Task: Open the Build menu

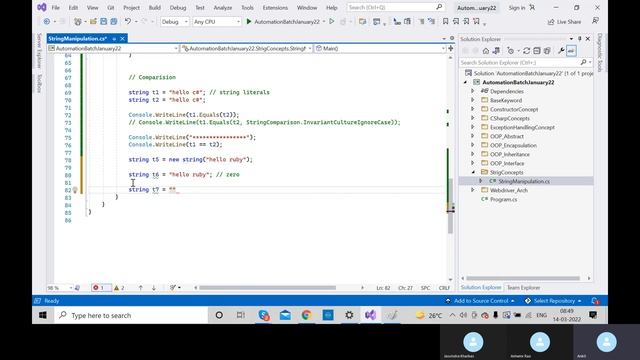Action: tap(155, 8)
